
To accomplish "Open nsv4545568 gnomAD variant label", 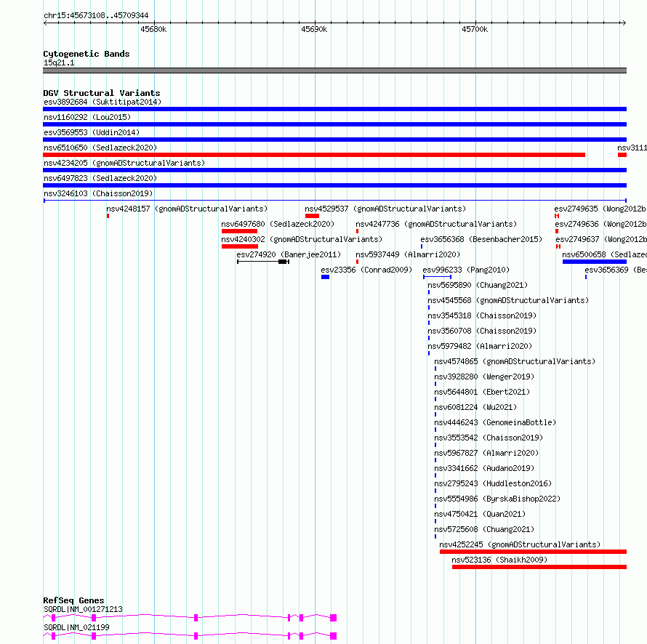I will [508, 300].
